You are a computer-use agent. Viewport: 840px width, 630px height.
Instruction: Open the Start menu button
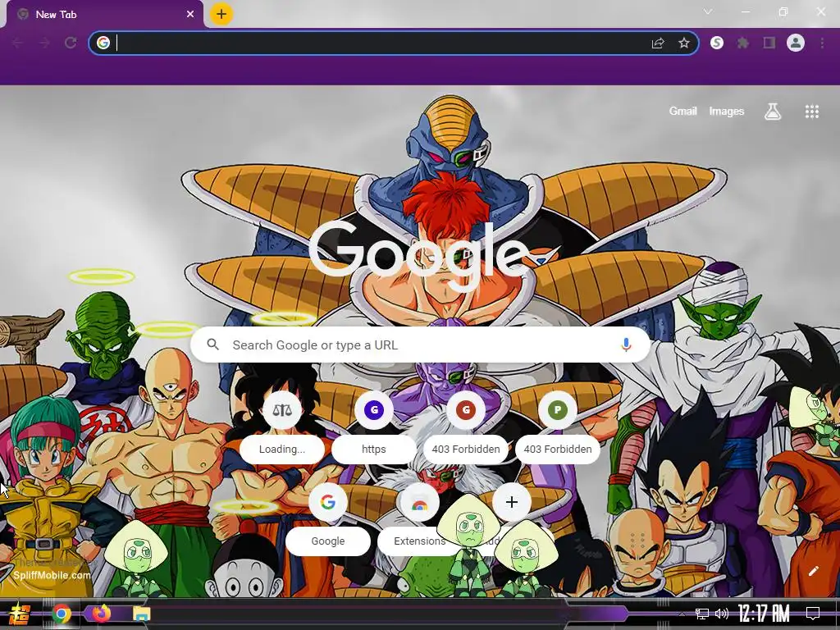tap(20, 614)
